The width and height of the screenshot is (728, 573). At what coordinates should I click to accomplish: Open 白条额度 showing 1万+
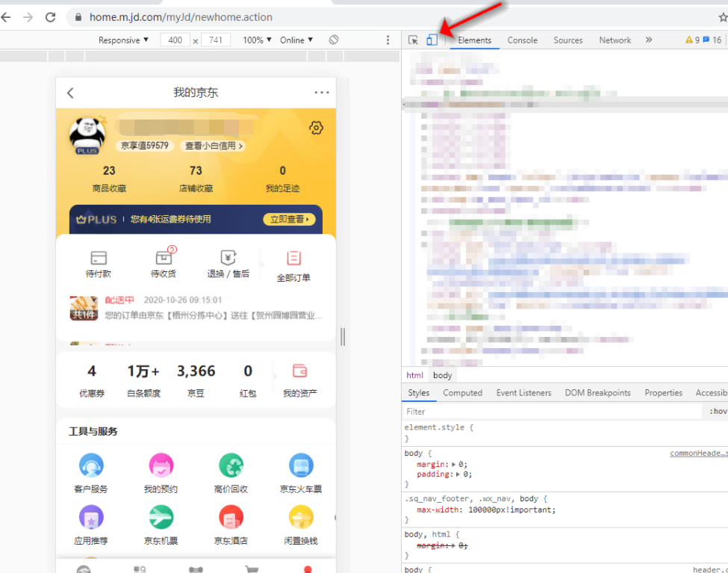pyautogui.click(x=144, y=380)
